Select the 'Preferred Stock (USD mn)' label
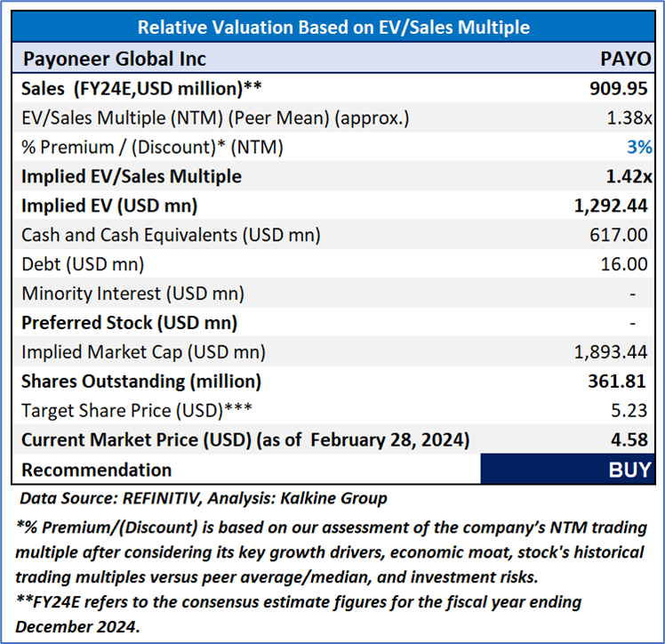The image size is (665, 644). point(129,323)
